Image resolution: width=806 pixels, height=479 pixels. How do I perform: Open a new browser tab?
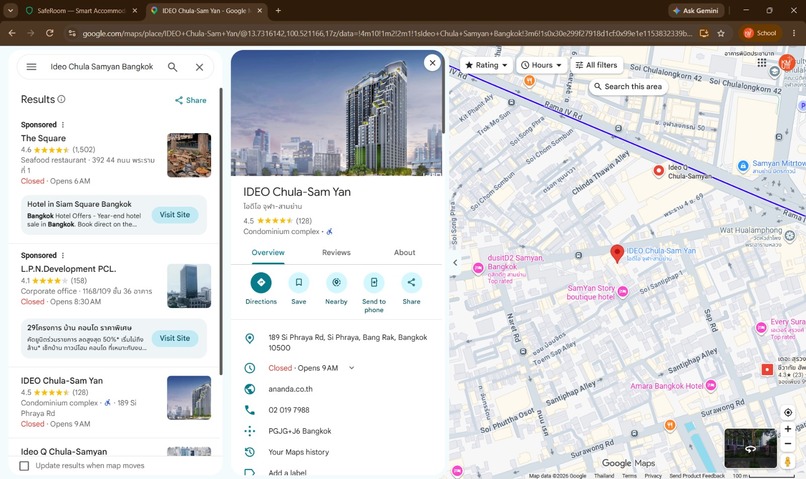click(x=278, y=10)
